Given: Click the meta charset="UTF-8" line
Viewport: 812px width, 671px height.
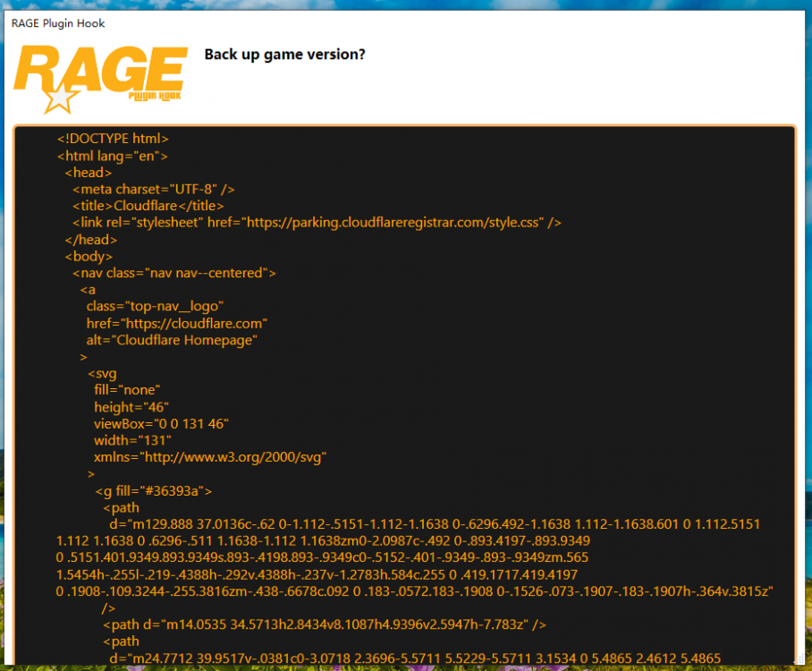Looking at the screenshot, I should [154, 189].
